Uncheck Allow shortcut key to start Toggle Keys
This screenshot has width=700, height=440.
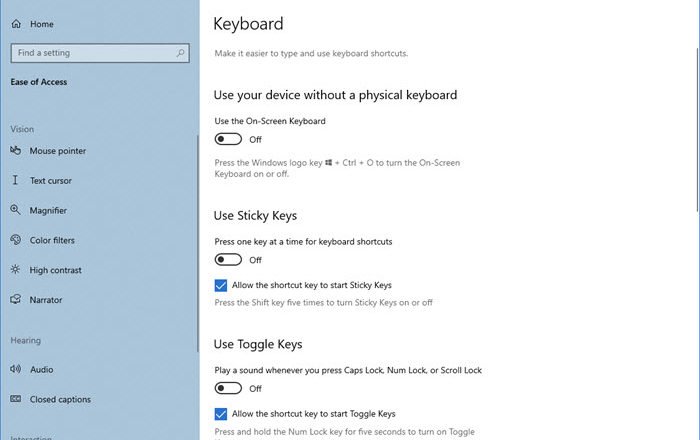(x=221, y=413)
